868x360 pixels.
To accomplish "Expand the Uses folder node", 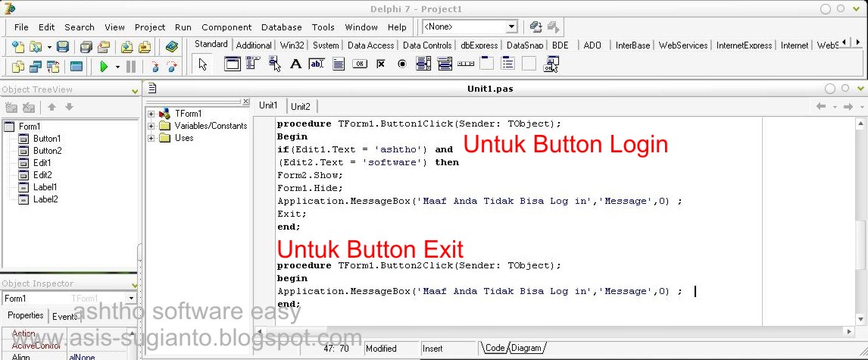I will click(x=151, y=138).
